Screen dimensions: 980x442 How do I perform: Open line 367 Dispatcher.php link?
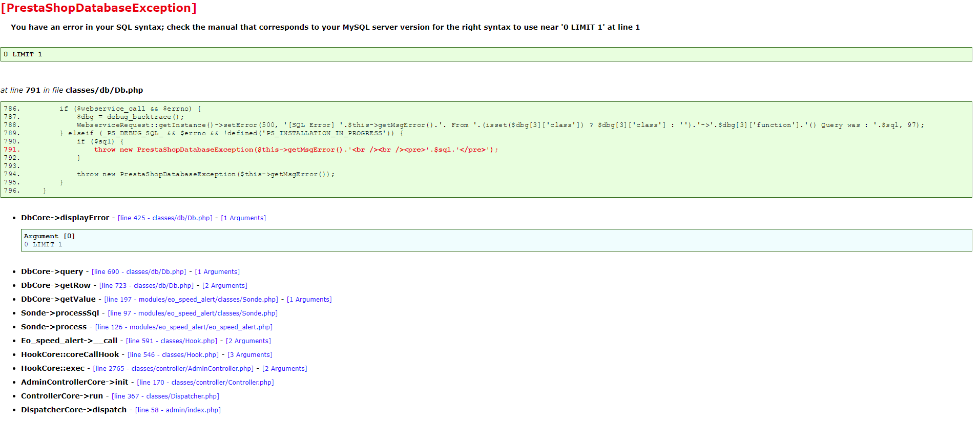[x=165, y=396]
